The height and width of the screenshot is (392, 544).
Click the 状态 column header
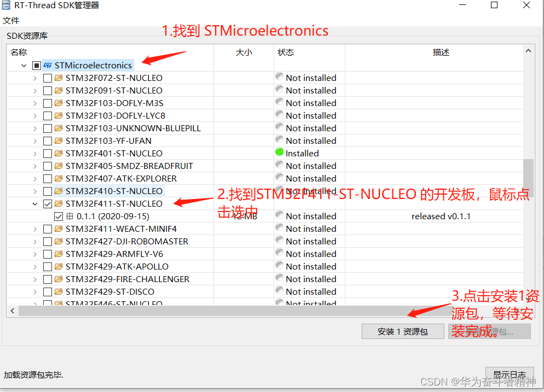(x=286, y=52)
